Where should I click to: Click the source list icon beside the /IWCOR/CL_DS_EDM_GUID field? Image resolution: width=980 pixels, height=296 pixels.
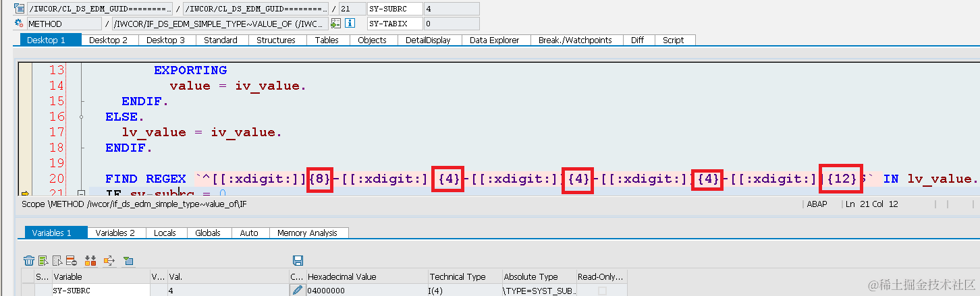[x=19, y=9]
